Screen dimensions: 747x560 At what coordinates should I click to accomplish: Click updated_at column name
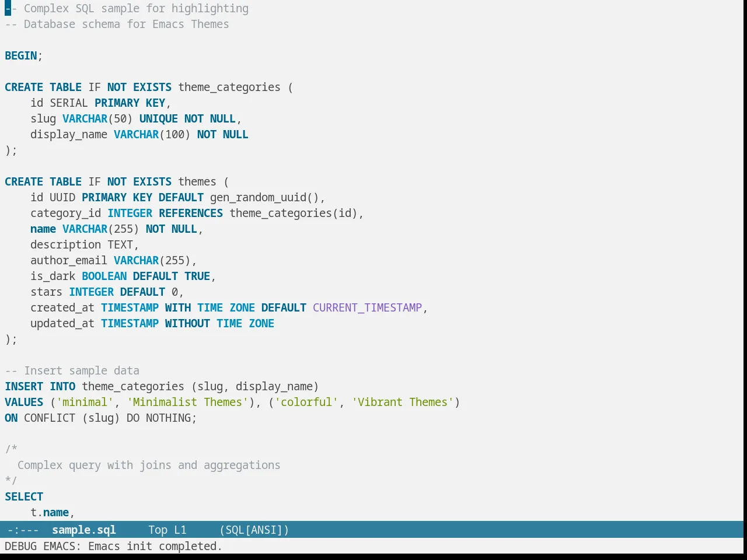pos(62,323)
